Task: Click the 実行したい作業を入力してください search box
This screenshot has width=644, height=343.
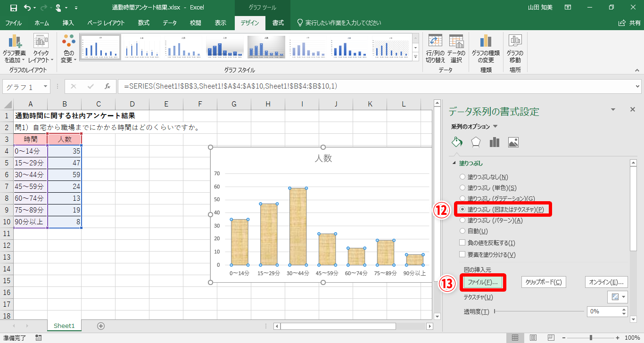Action: click(339, 23)
